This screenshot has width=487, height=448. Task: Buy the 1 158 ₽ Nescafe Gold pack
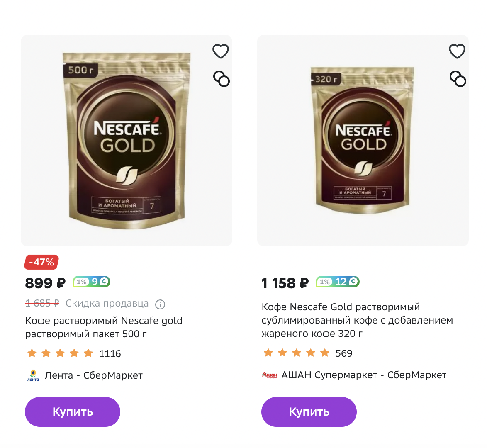tap(309, 411)
